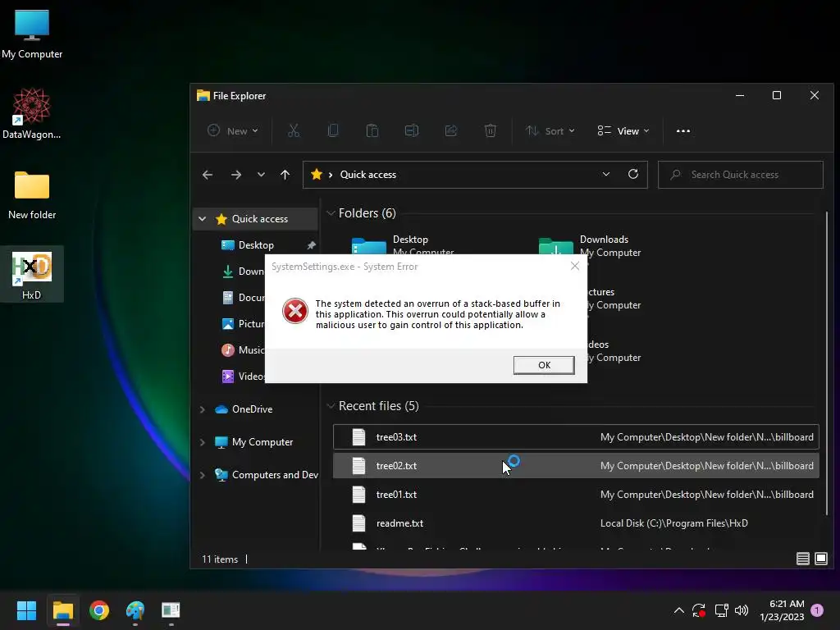Viewport: 840px width, 630px height.
Task: Open the Sort dropdown menu
Action: (x=550, y=130)
